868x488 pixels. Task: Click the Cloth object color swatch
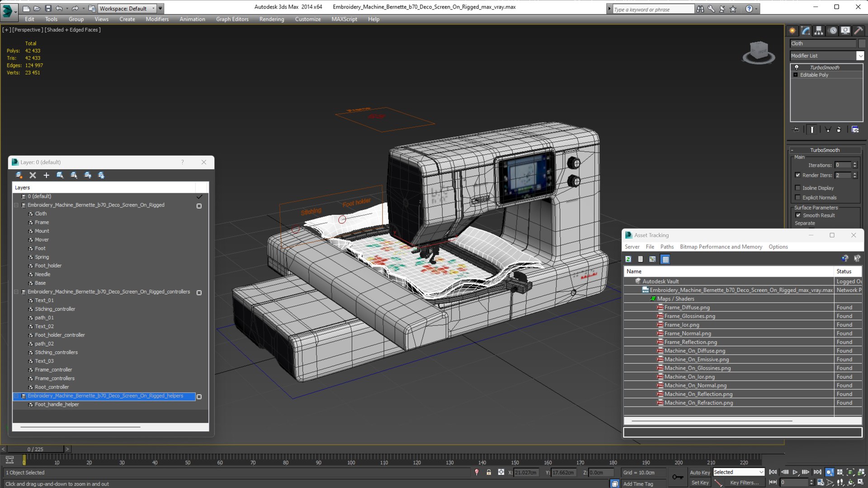[862, 43]
